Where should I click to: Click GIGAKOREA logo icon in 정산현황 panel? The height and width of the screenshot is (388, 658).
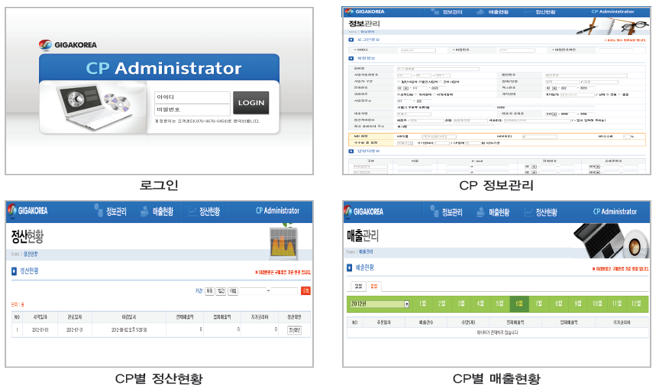[12, 210]
